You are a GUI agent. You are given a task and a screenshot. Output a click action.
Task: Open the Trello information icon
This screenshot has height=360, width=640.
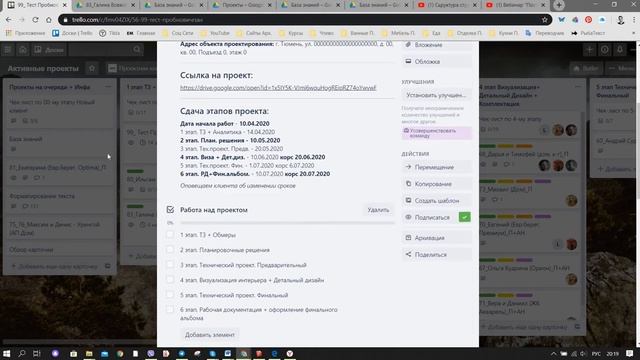[604, 50]
